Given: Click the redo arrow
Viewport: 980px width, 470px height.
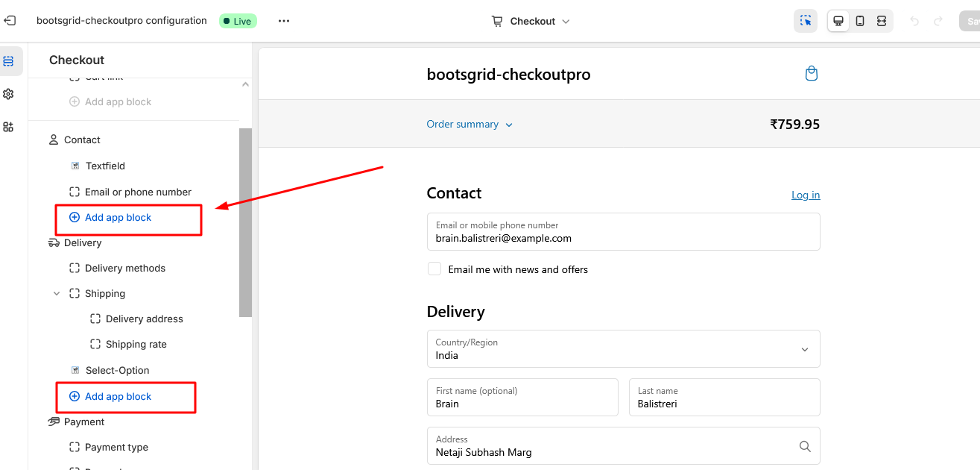Looking at the screenshot, I should coord(938,21).
